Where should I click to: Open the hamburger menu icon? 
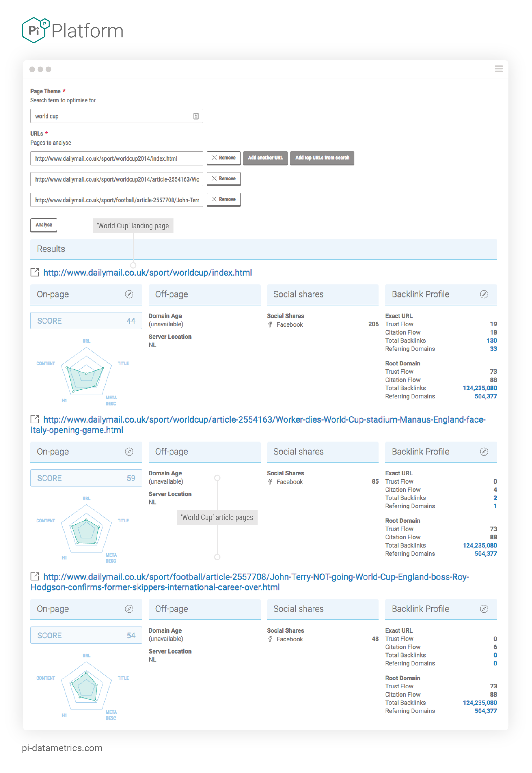pyautogui.click(x=499, y=69)
